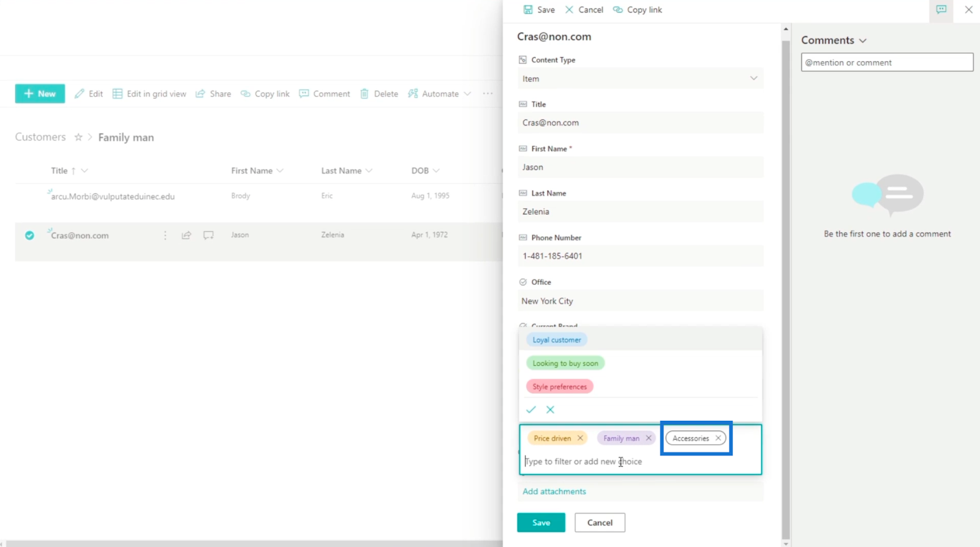Open the arcu.Morbi@vulputateduinec.edu item

(113, 197)
